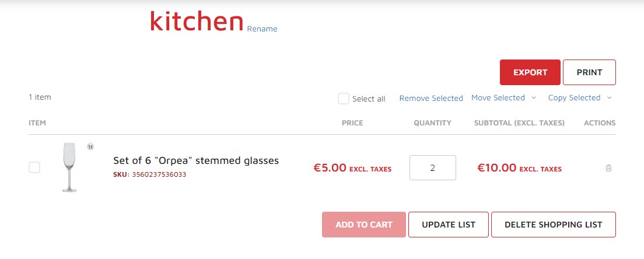
Task: Check the box for Orpea stemmed glasses row
Action: point(34,167)
